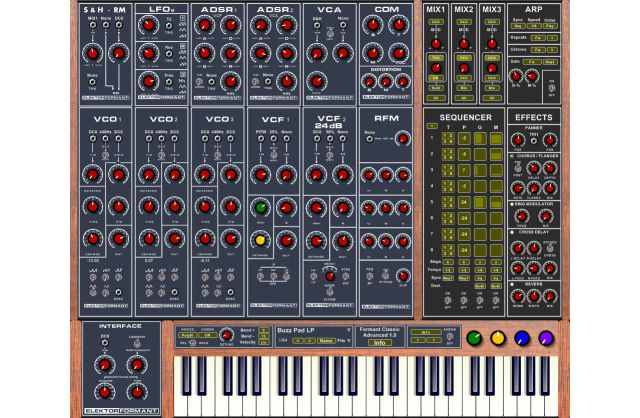640x418 pixels.
Task: Click the blue macro knob above the keyboard
Action: 522,338
